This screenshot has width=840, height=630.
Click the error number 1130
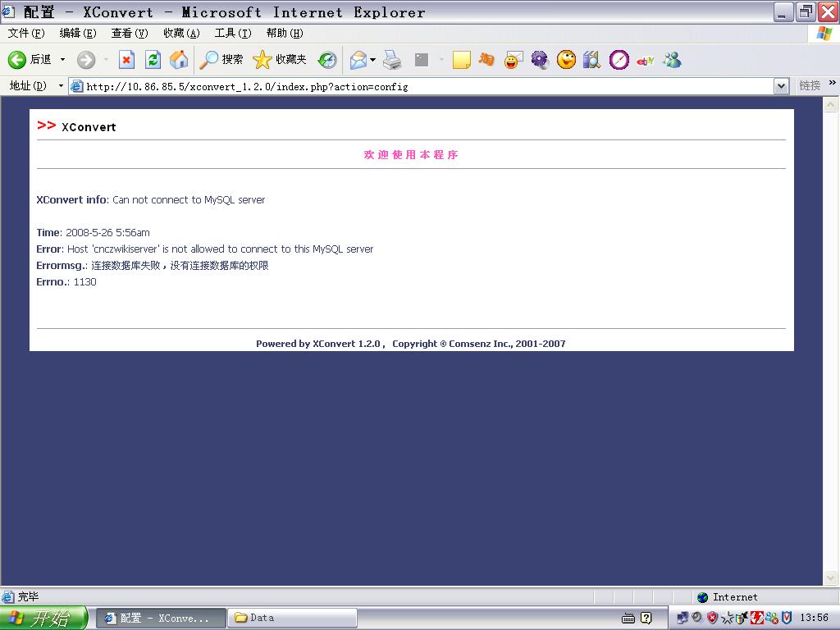coord(84,282)
